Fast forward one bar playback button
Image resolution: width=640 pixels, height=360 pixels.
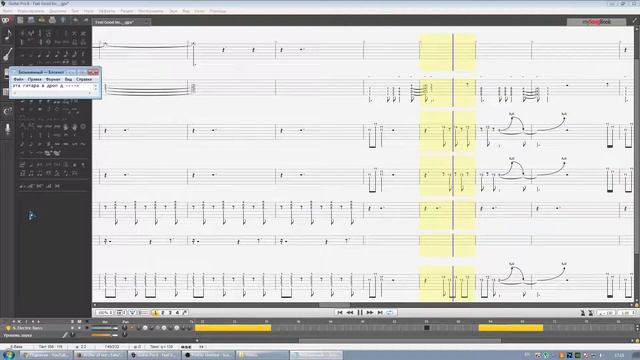[370, 313]
